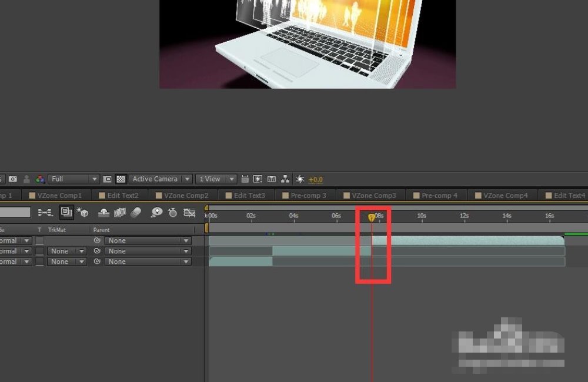Click the Auto-keyframe stopwatch icon
The width and height of the screenshot is (588, 382).
tap(173, 213)
